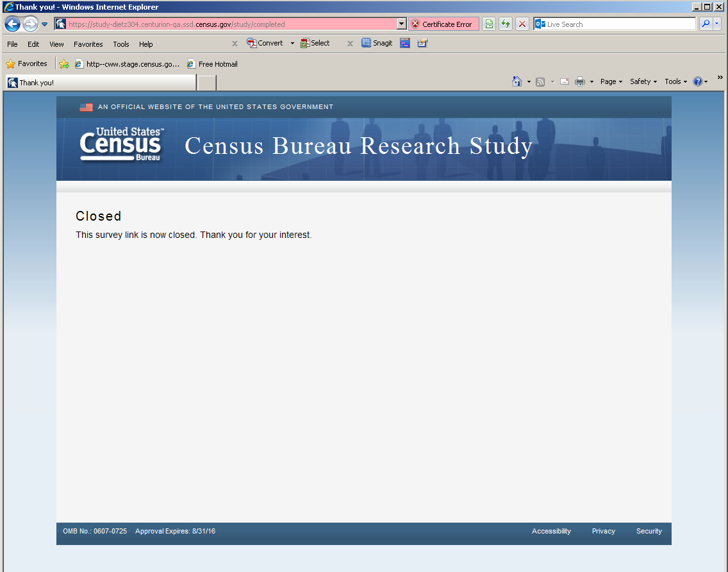Click the Stop loading X icon
The height and width of the screenshot is (572, 728).
[522, 24]
